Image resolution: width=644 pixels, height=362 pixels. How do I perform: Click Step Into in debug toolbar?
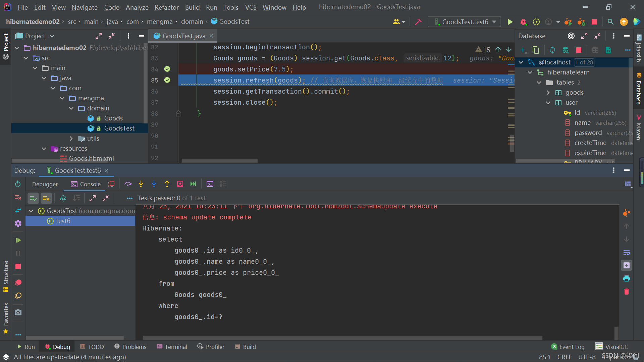click(x=141, y=184)
